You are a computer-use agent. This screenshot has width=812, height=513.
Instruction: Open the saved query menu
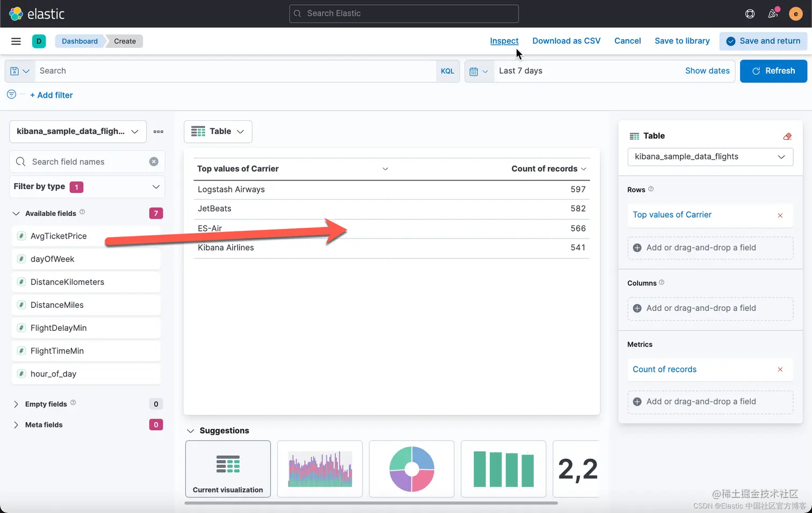[x=20, y=71]
